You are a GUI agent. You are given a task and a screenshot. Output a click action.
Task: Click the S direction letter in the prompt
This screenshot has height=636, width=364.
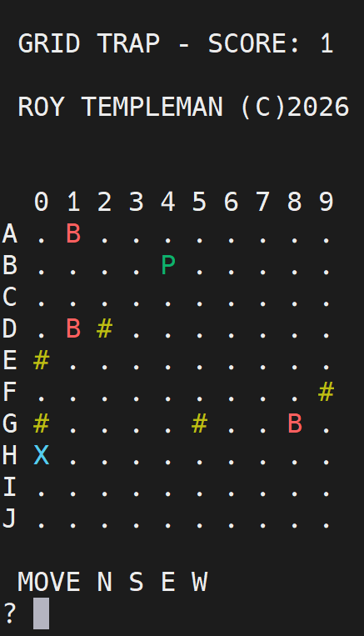(137, 582)
